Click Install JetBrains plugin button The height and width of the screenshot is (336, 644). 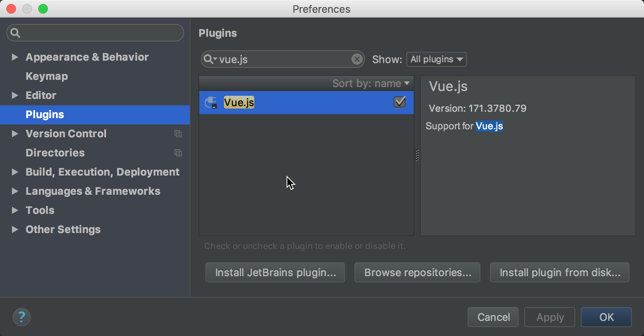point(275,273)
